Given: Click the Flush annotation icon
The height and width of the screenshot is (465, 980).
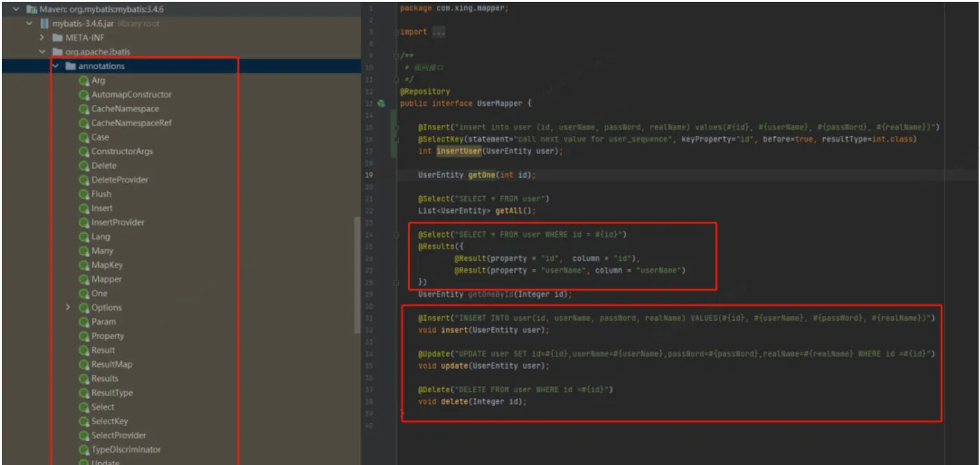Looking at the screenshot, I should coord(84,194).
